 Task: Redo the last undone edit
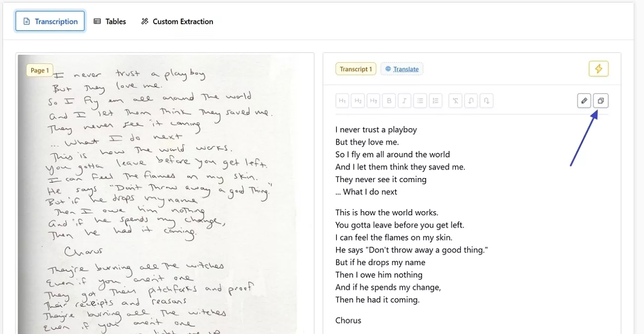[x=486, y=100]
